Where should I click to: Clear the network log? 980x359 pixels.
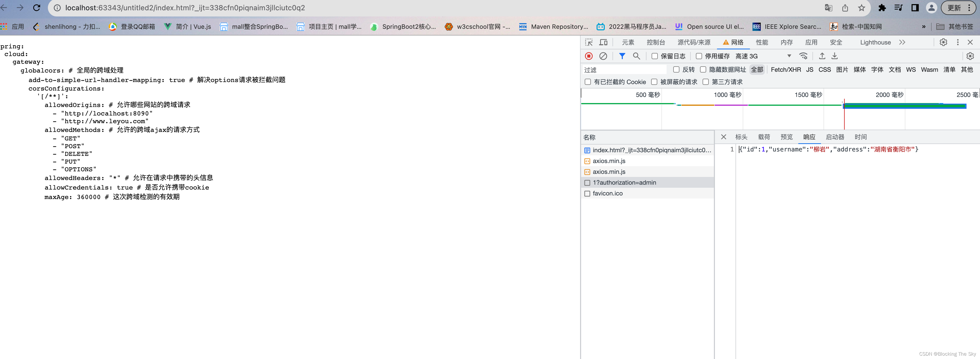(x=603, y=56)
